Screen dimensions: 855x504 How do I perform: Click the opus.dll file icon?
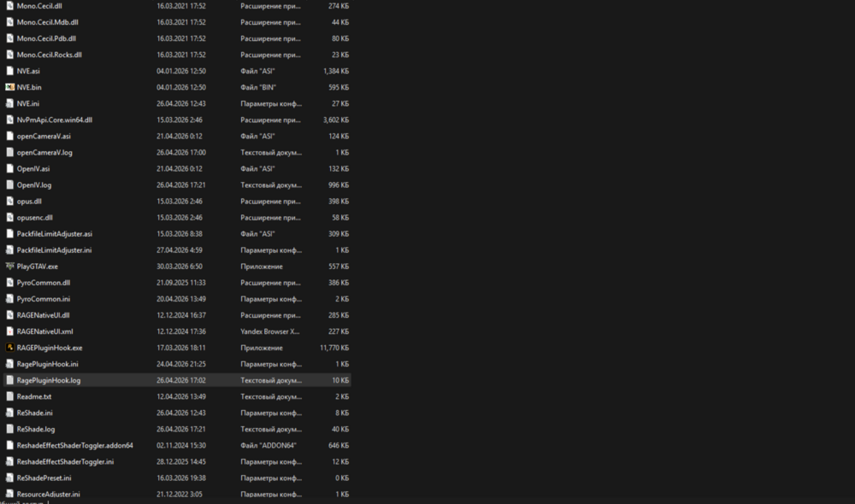coord(9,201)
